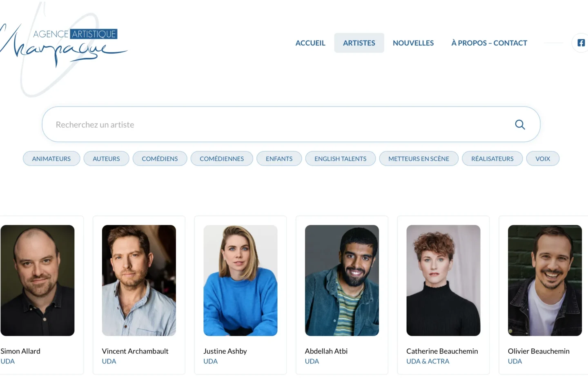Select the Comédiens filter
588x381 pixels.
[x=160, y=159]
